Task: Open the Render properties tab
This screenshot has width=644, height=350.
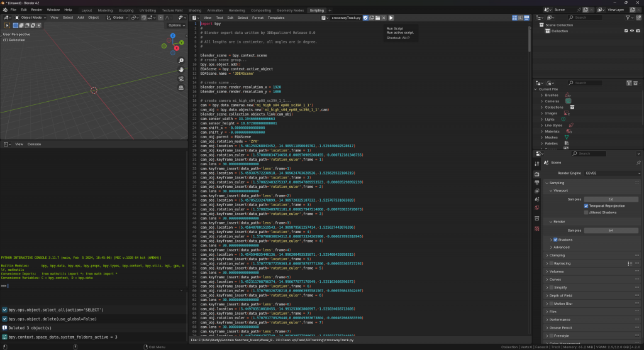Action: point(537,174)
